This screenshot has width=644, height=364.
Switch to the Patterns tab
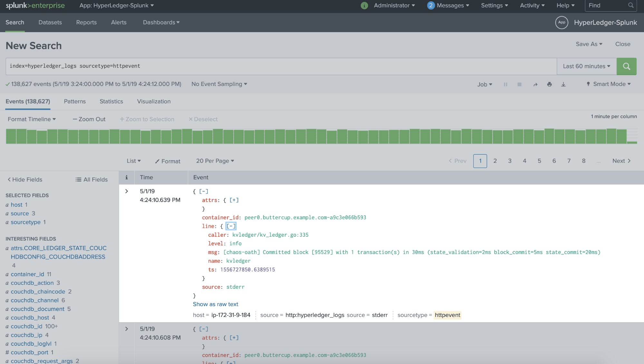click(x=75, y=101)
